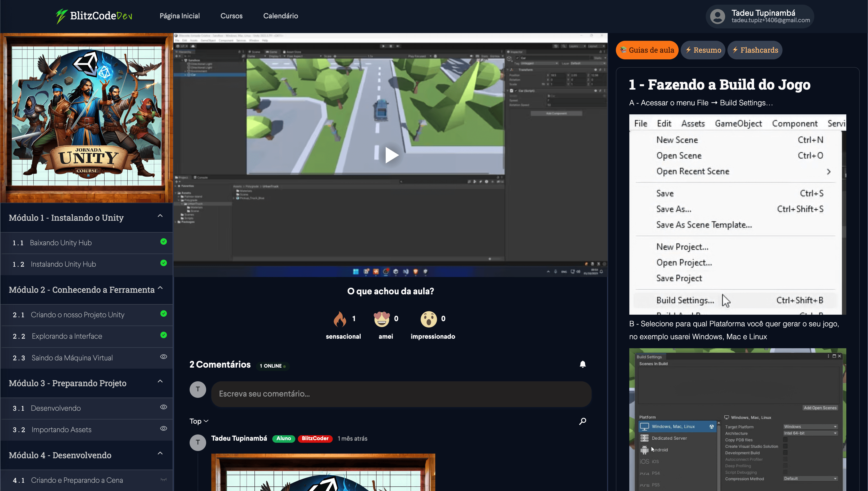Viewport: 868px width, 491px height.
Task: Click the green check on Criando o nosso Projeto Unity
Action: 163,314
